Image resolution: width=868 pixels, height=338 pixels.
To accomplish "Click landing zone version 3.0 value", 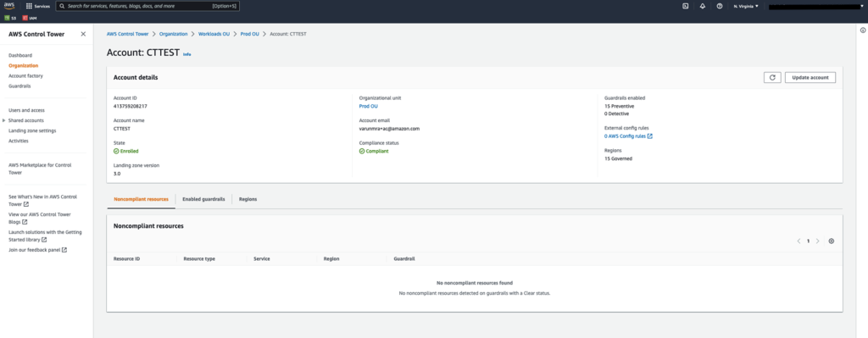I will (x=117, y=173).
